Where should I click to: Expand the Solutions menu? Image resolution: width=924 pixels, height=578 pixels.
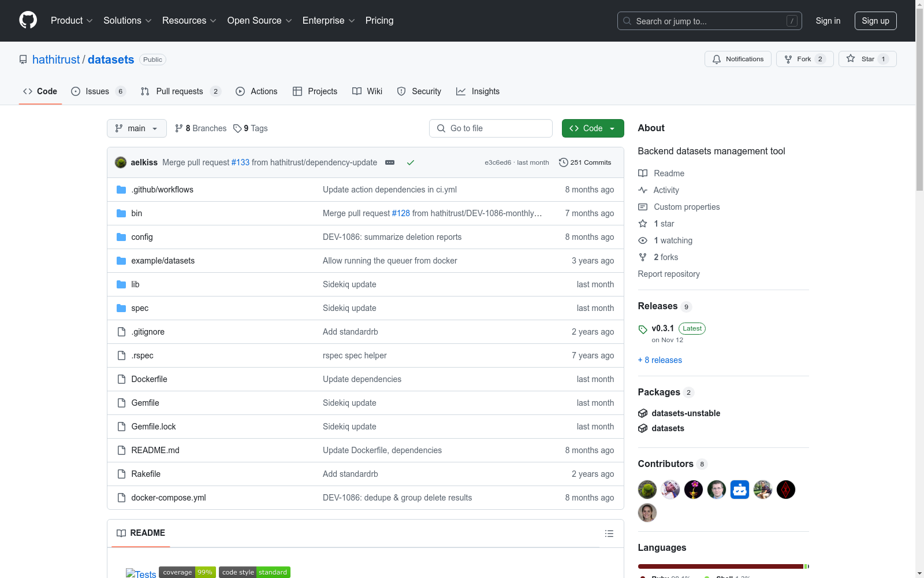(128, 21)
